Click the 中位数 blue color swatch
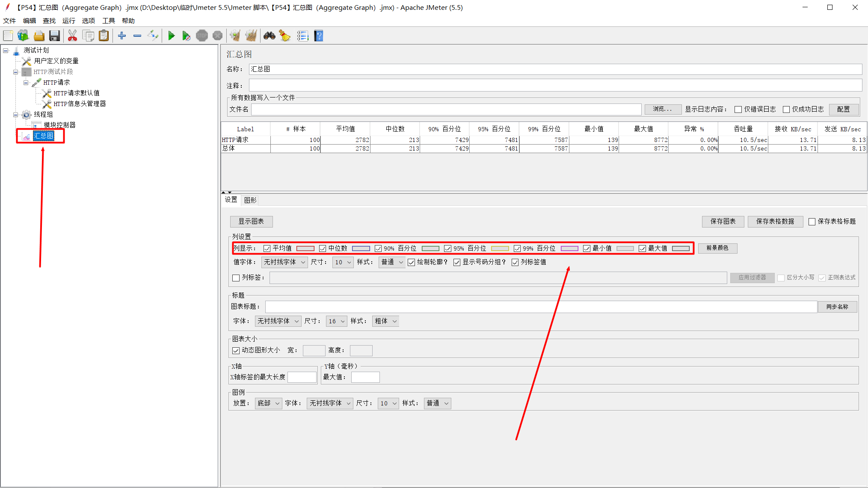This screenshot has height=488, width=868. (x=361, y=248)
